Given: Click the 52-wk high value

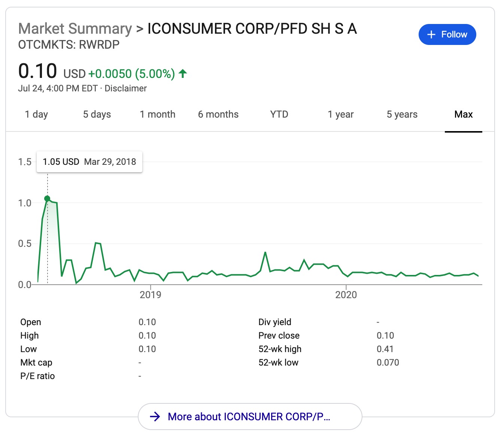Looking at the screenshot, I should [385, 349].
